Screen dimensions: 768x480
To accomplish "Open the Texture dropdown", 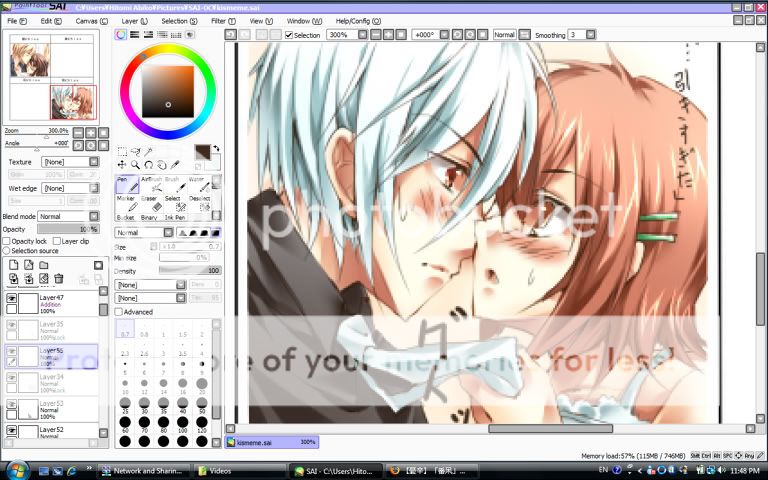I will click(71, 162).
